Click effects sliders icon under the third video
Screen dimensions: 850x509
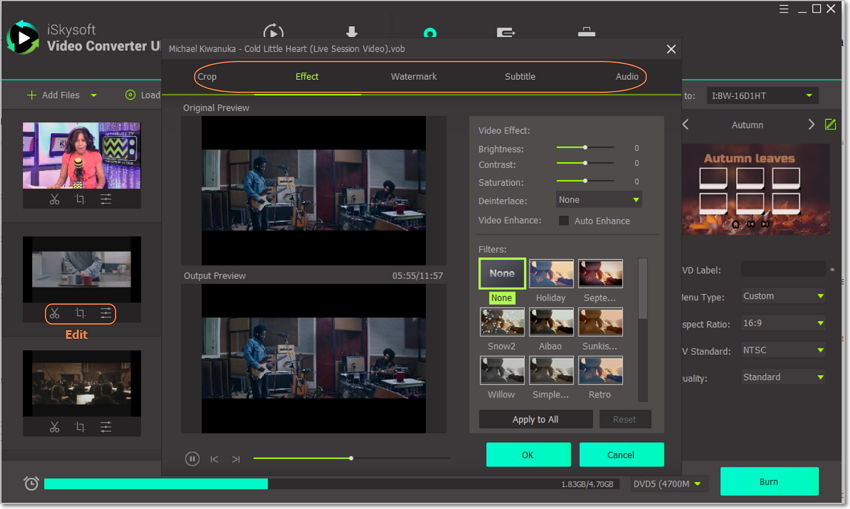pos(106,427)
